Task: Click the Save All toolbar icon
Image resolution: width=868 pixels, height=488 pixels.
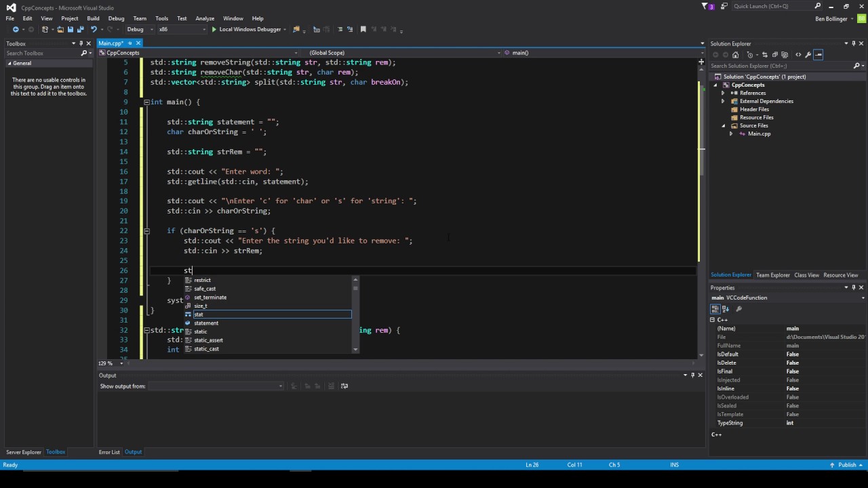Action: click(80, 29)
